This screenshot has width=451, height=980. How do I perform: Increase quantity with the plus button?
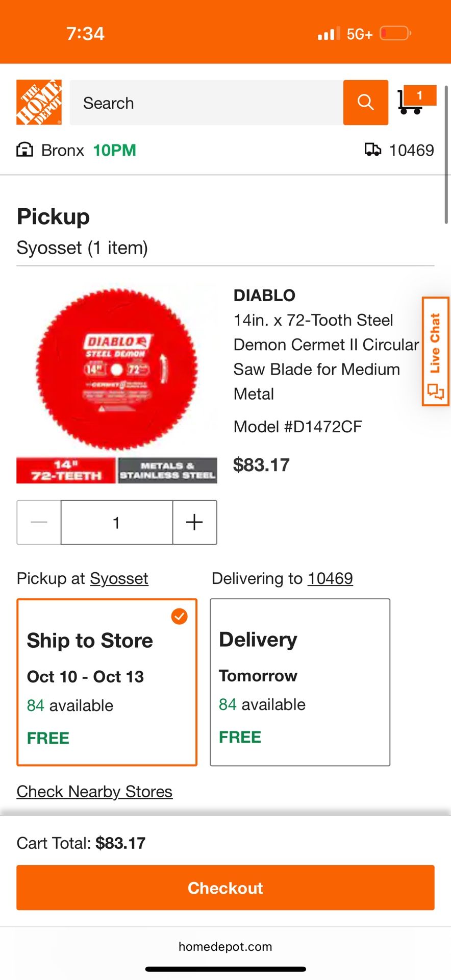pos(194,522)
